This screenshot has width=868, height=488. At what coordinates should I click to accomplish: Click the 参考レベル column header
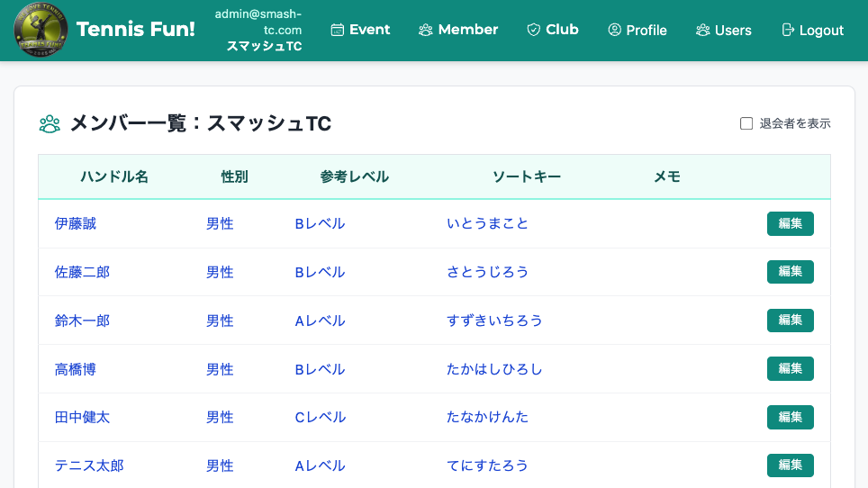354,176
